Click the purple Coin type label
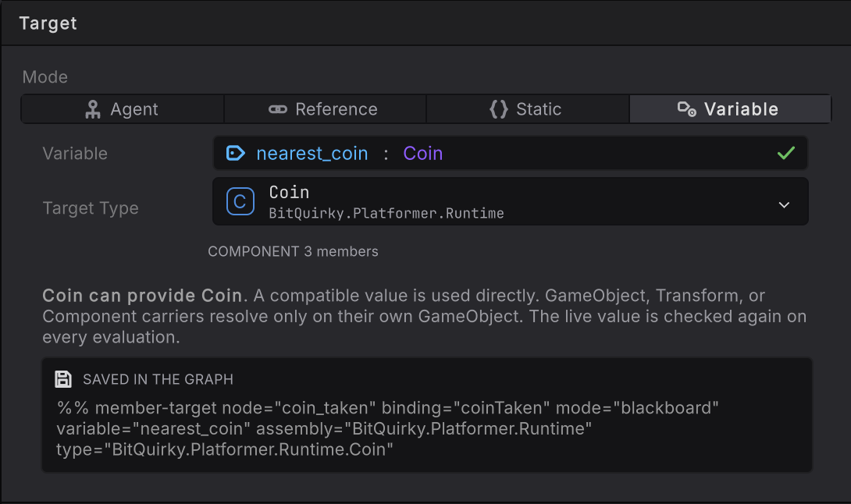The image size is (851, 504). pyautogui.click(x=423, y=154)
